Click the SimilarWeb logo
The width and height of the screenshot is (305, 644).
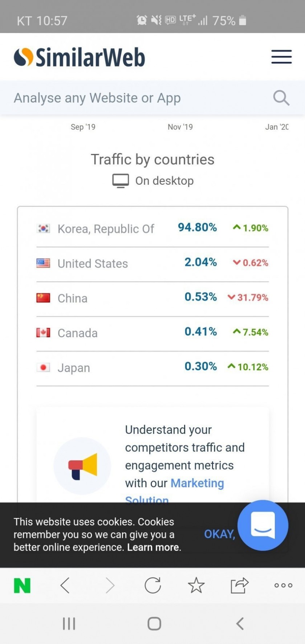pyautogui.click(x=80, y=57)
